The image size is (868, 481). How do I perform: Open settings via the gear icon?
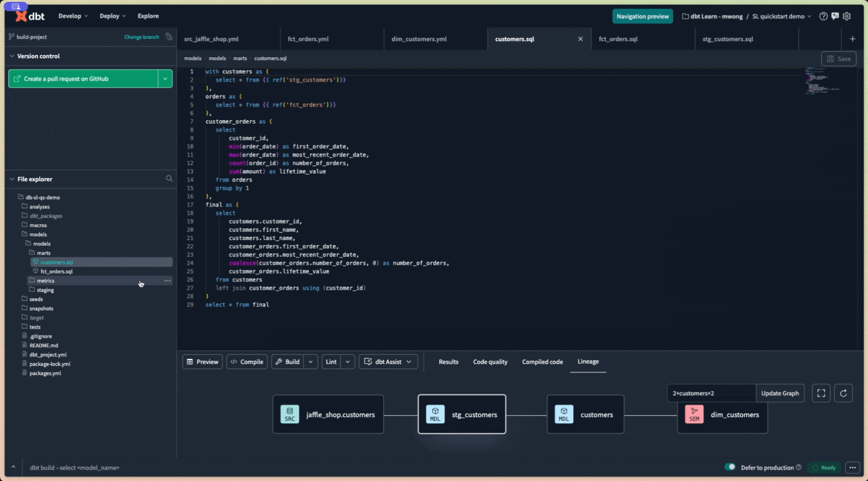847,16
